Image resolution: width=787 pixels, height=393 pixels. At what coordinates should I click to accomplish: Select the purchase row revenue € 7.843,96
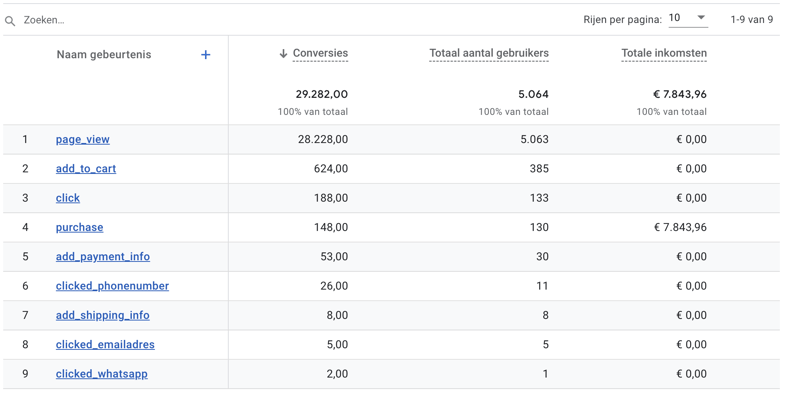[x=680, y=227]
